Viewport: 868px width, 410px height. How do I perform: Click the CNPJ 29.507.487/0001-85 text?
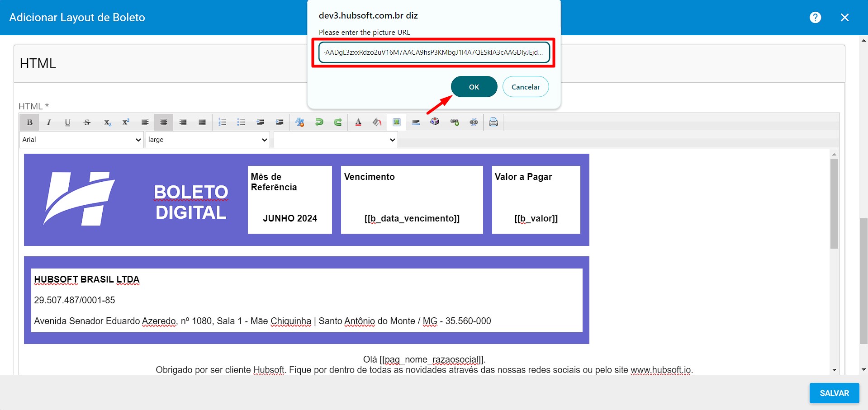pyautogui.click(x=75, y=300)
